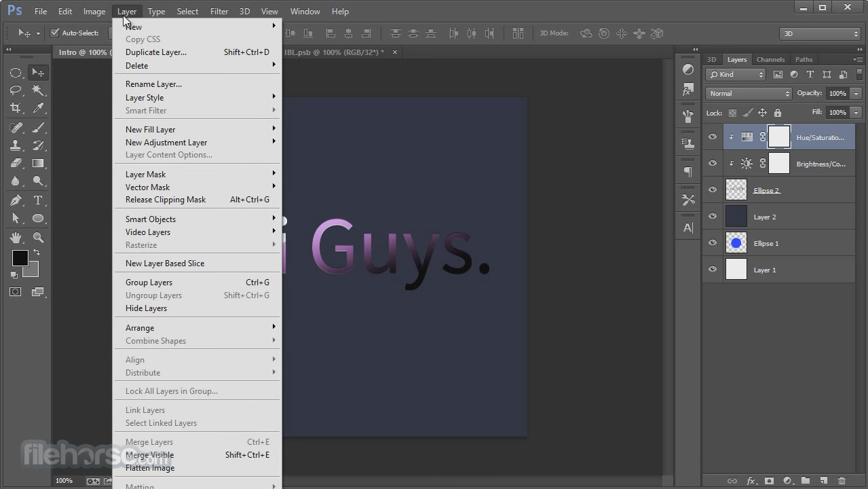Open the Paragraph panel icon
This screenshot has height=489, width=868.
(x=688, y=172)
